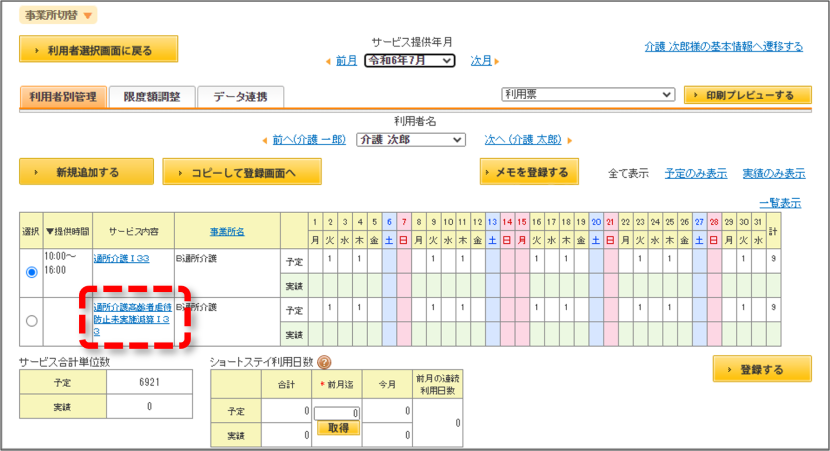This screenshot has height=451, width=830.
Task: Click the right arrow icon beside 次月
Action: [497, 61]
